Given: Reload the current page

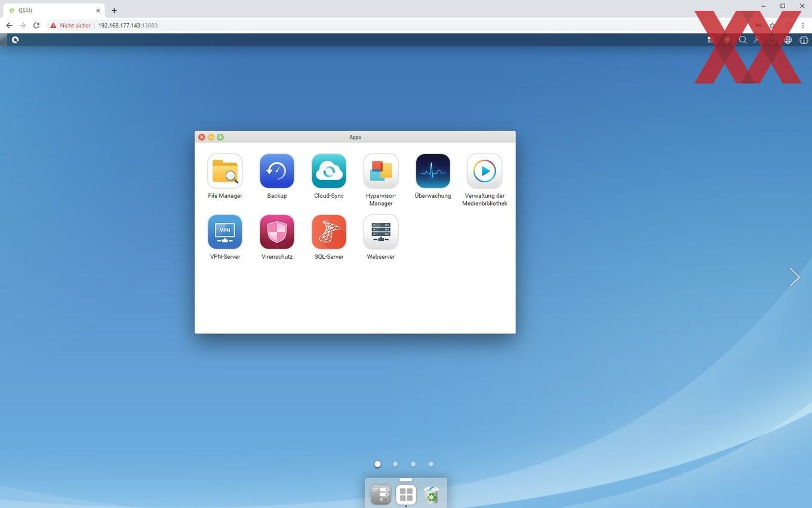Looking at the screenshot, I should tap(36, 26).
